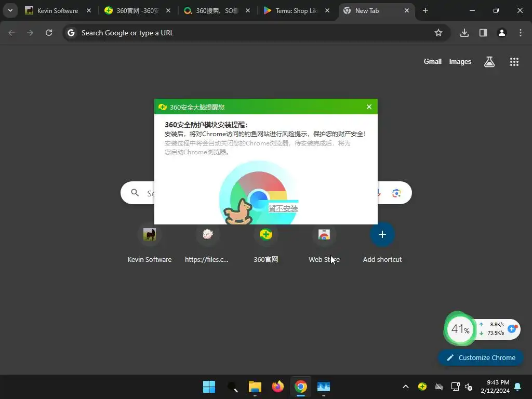Open a new tab with plus button
Viewport: 532px width, 399px height.
[x=425, y=10]
